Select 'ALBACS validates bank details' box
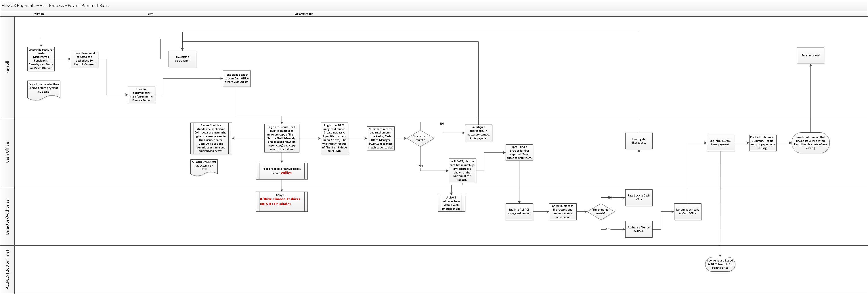 [451, 203]
